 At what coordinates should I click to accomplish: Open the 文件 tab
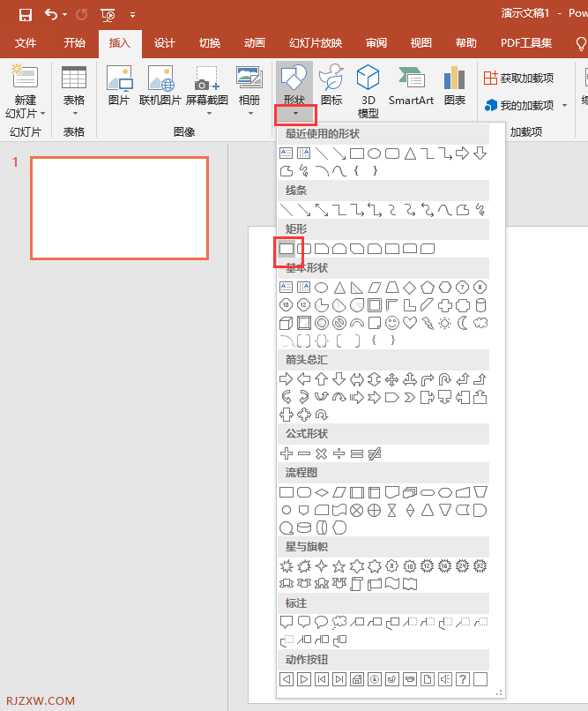26,43
